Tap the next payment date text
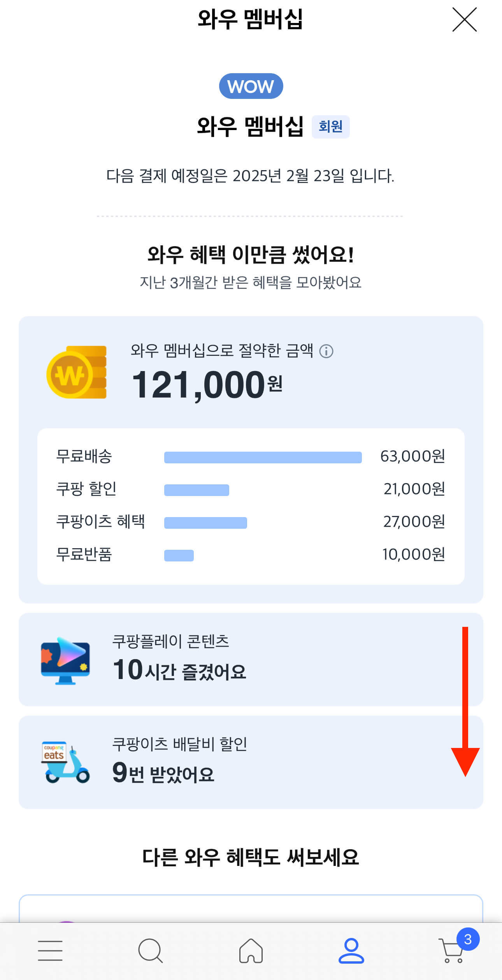This screenshot has height=980, width=502. click(251, 176)
